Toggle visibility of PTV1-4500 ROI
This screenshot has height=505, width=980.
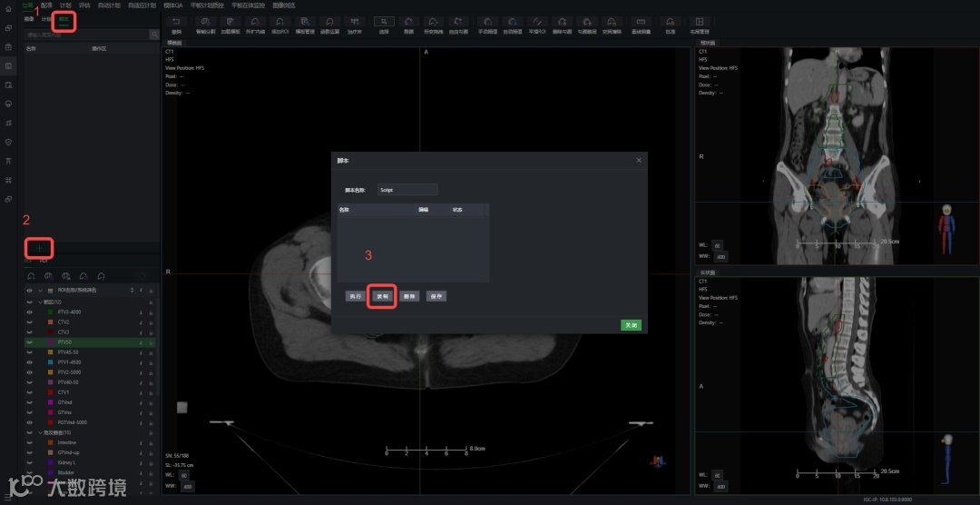[x=29, y=362]
